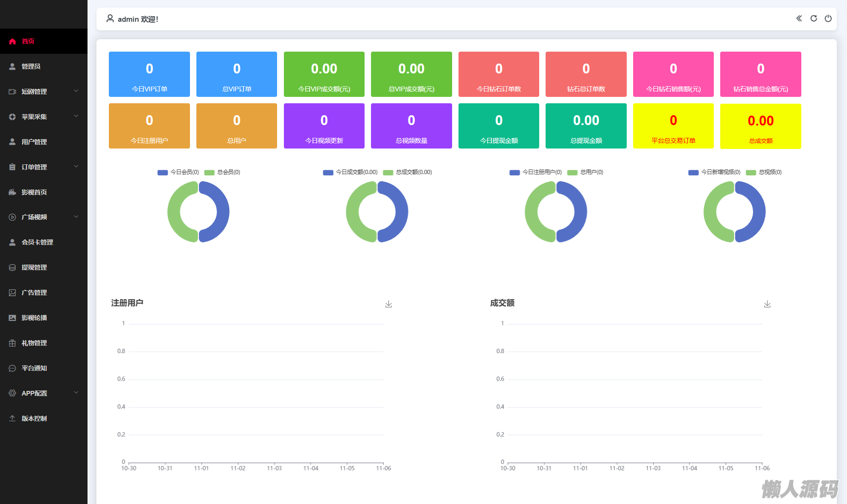
Task: Click the 今日VIP订单 stat card
Action: [149, 74]
